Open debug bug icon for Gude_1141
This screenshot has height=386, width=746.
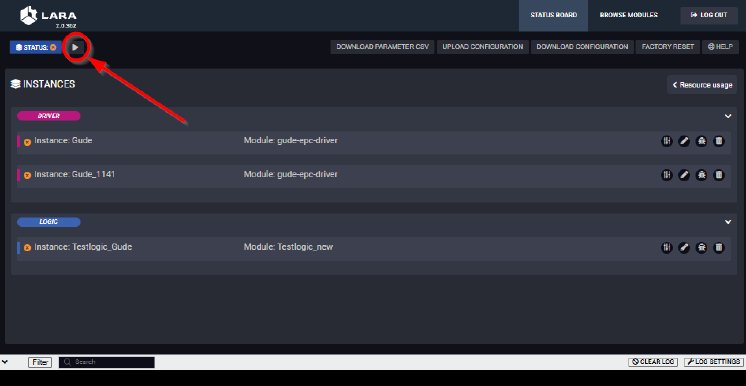[701, 175]
